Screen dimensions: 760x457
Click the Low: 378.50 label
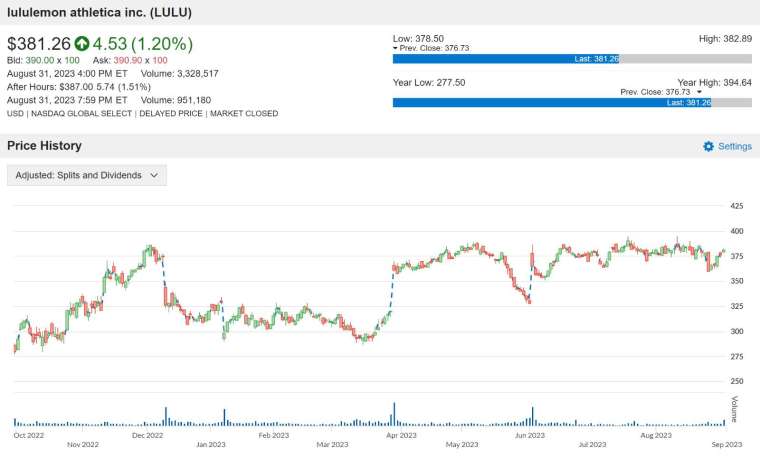(x=418, y=38)
